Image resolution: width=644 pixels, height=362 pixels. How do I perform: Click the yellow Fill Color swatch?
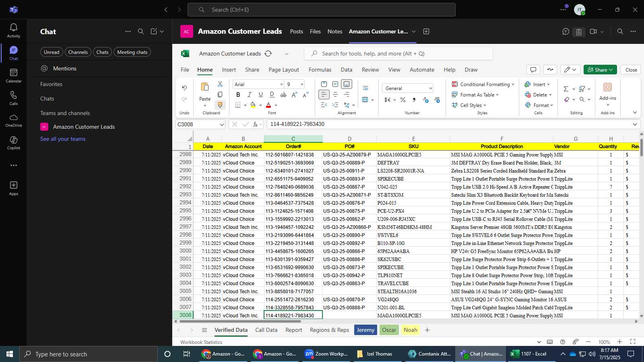point(253,105)
